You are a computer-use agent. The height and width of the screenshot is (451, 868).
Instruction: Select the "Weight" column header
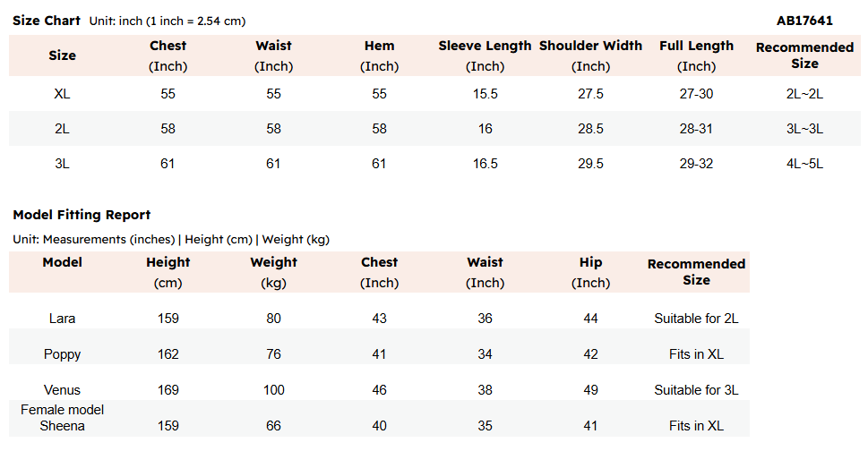(273, 262)
